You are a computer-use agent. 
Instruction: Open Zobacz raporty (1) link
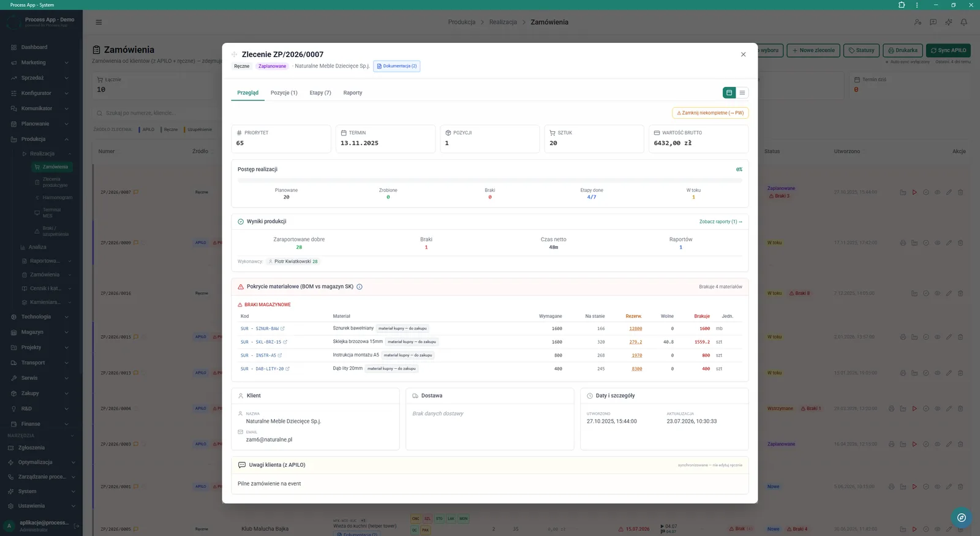pyautogui.click(x=720, y=222)
